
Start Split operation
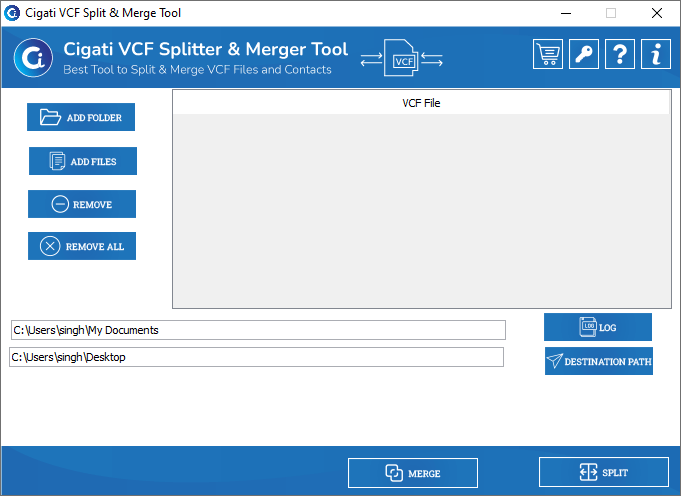(x=604, y=472)
